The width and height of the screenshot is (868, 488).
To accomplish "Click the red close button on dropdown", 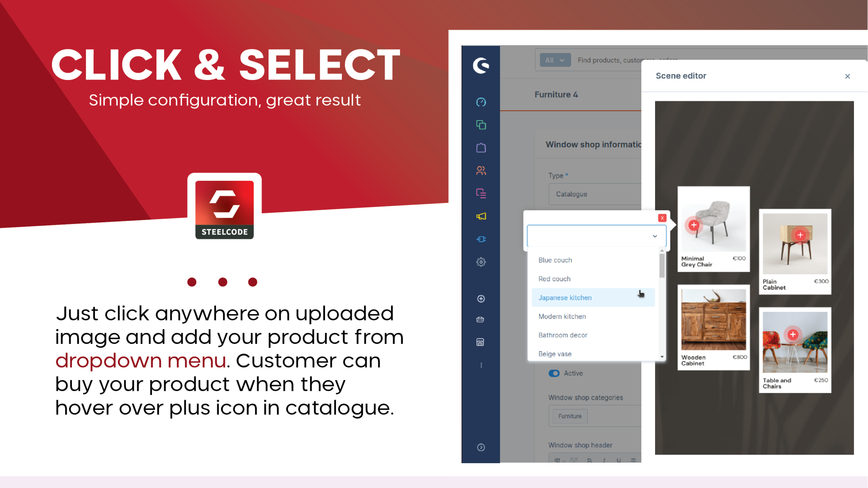I will pos(662,218).
